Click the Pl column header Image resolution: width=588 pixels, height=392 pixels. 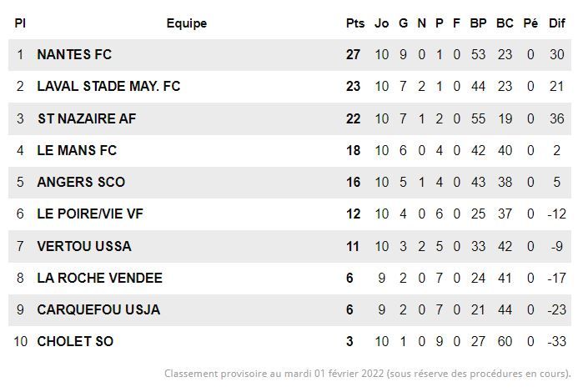pos(21,23)
